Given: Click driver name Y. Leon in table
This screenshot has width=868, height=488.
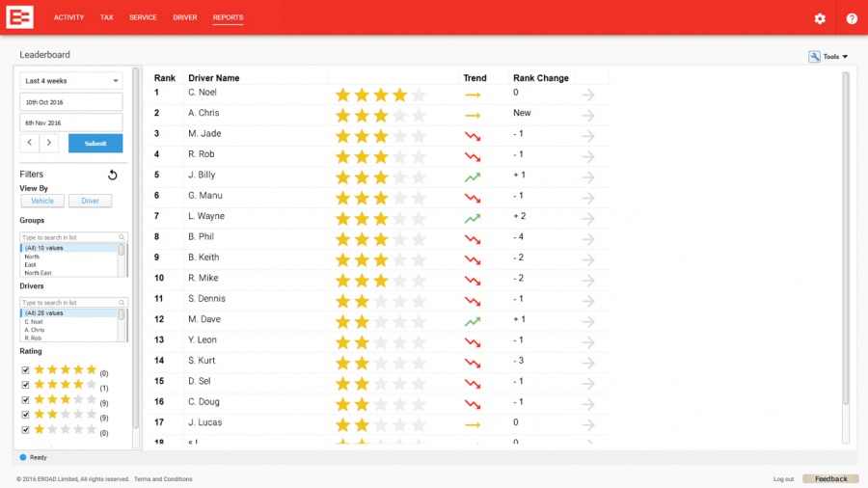Looking at the screenshot, I should coord(203,339).
